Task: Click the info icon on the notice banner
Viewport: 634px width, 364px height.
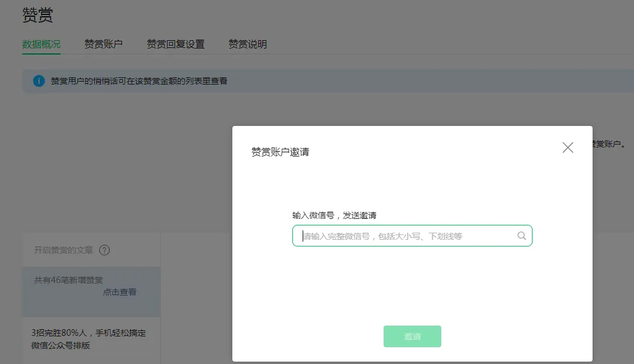Action: tap(38, 80)
